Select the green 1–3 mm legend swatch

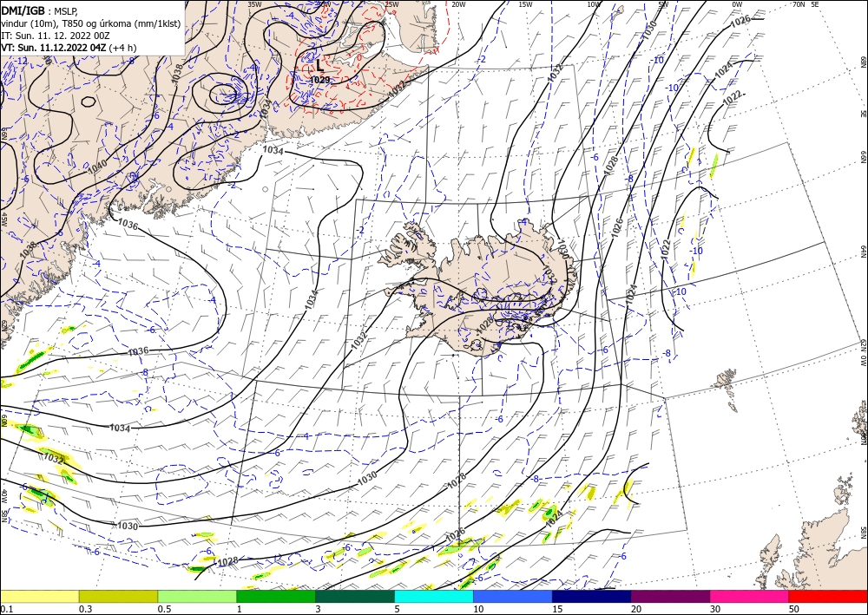276,596
